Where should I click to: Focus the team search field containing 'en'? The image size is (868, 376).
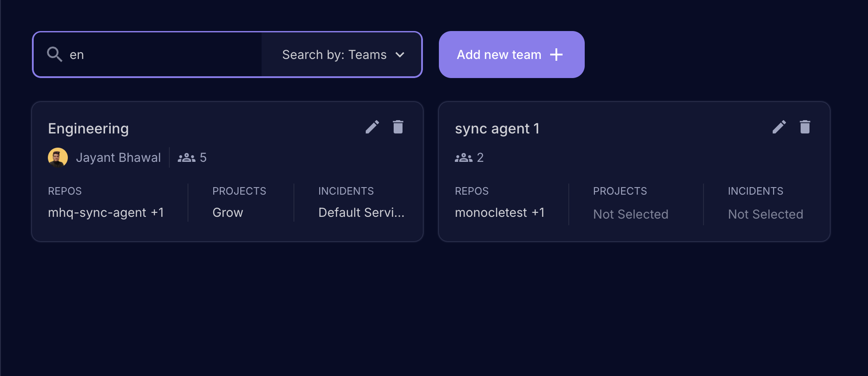(x=160, y=55)
